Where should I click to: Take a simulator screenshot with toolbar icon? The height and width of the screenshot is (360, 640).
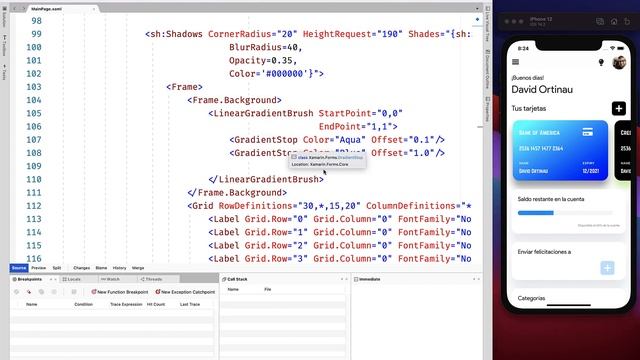tap(600, 21)
